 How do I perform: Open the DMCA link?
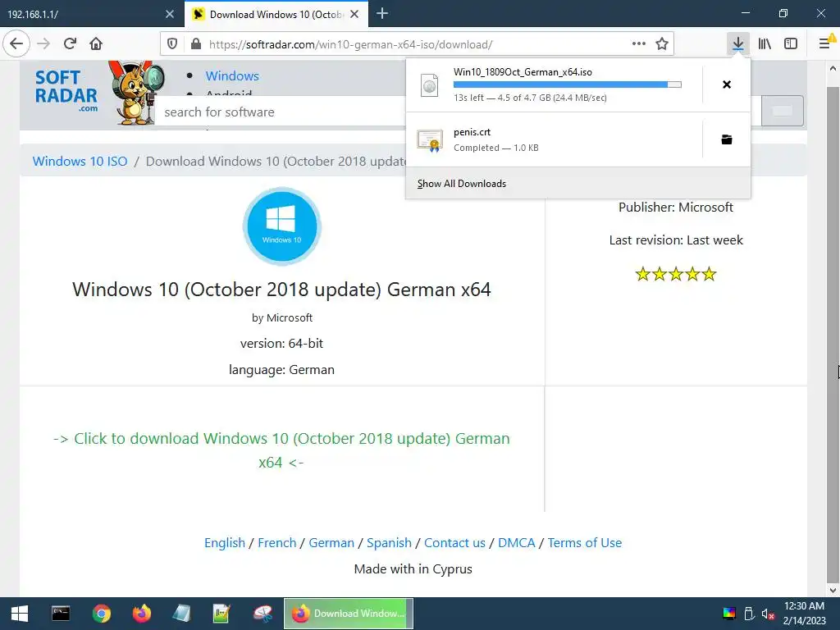[x=517, y=543]
